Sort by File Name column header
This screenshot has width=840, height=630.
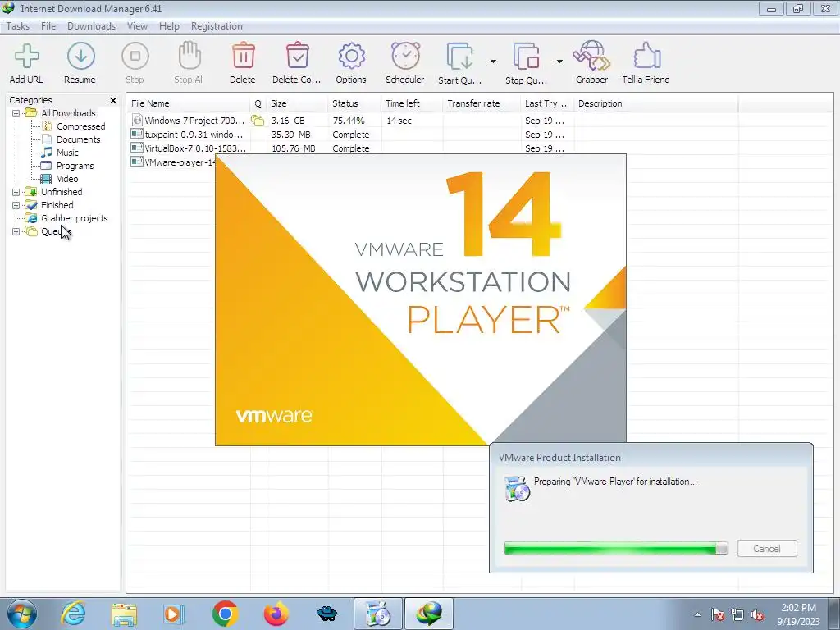189,103
